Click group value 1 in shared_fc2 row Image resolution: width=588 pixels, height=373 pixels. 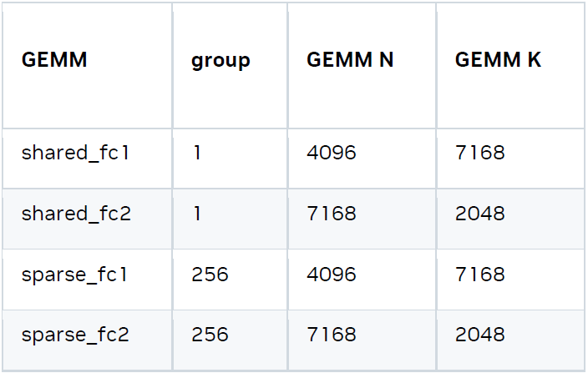coord(197,214)
